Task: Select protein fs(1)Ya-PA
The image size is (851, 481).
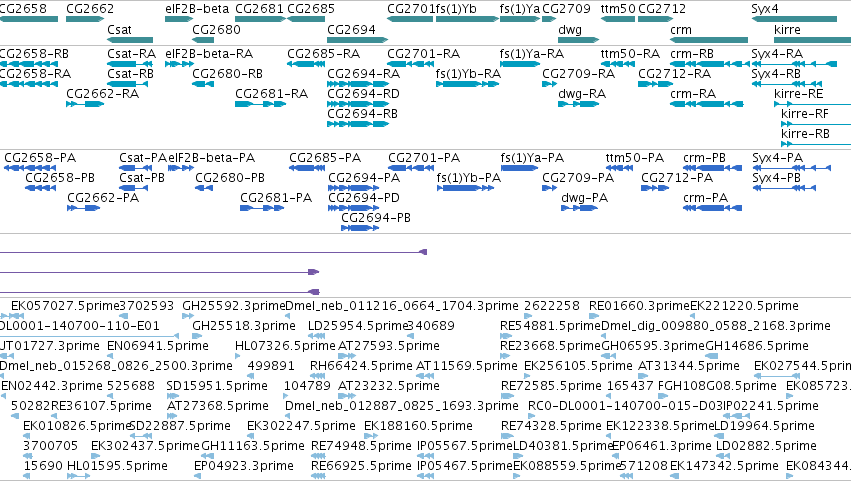Action: [519, 168]
